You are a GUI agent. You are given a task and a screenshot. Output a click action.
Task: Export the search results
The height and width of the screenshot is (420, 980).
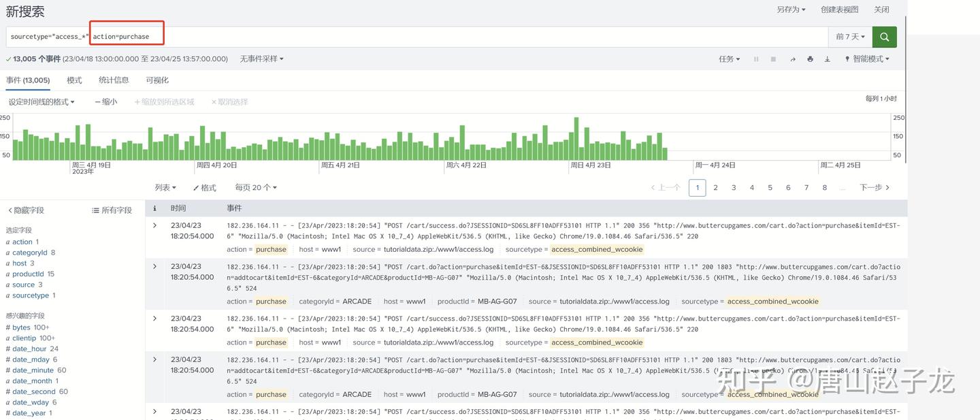[x=828, y=59]
